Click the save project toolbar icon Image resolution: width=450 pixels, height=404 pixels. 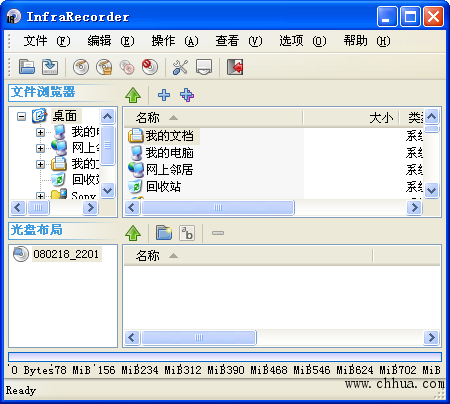50,67
